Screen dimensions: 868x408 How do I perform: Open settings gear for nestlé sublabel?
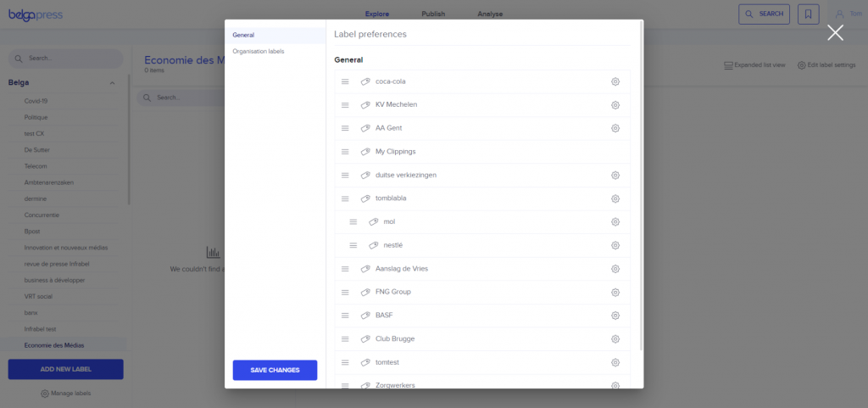coord(615,245)
